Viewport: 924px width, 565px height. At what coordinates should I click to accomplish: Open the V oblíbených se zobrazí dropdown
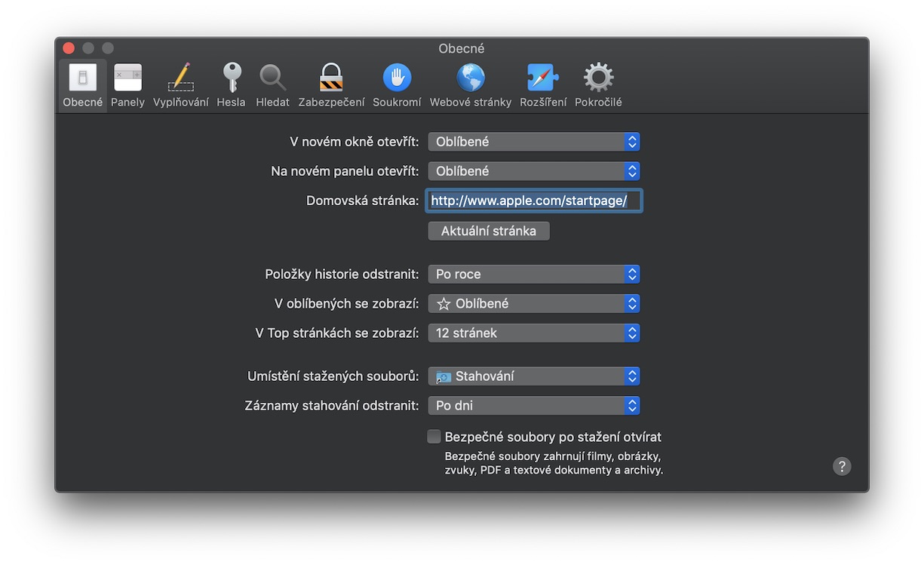click(534, 303)
